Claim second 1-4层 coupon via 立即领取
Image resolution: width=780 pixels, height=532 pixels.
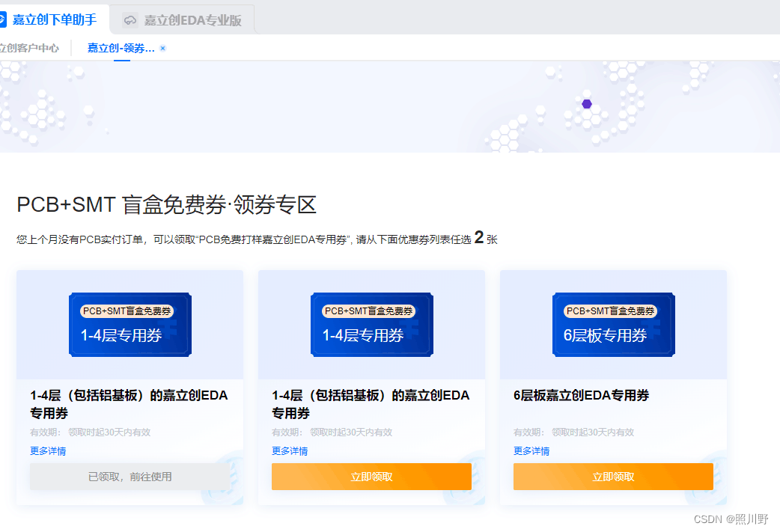point(371,477)
